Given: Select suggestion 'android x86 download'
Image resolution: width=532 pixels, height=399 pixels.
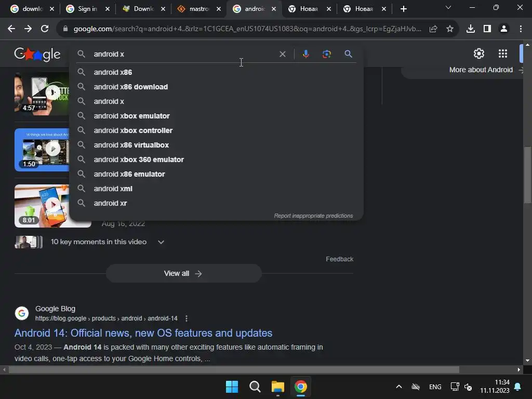Looking at the screenshot, I should [217, 87].
